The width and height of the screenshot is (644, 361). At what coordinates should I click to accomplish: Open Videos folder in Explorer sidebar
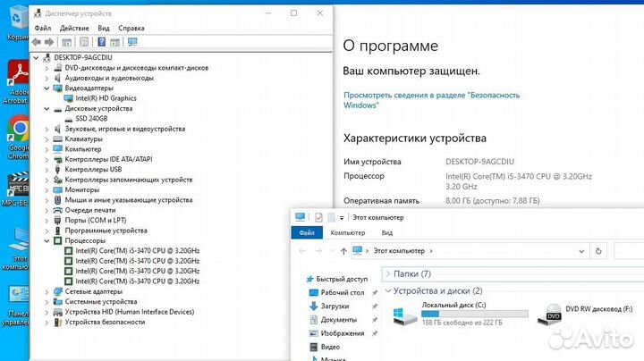pos(330,347)
